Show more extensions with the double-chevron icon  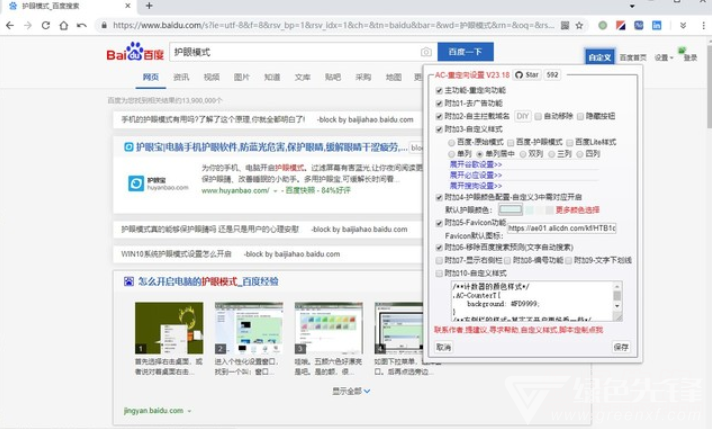(683, 25)
